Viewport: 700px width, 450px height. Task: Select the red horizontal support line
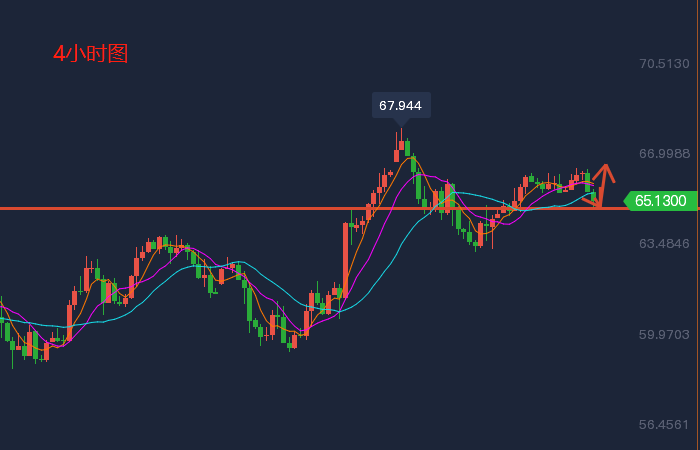pos(200,208)
